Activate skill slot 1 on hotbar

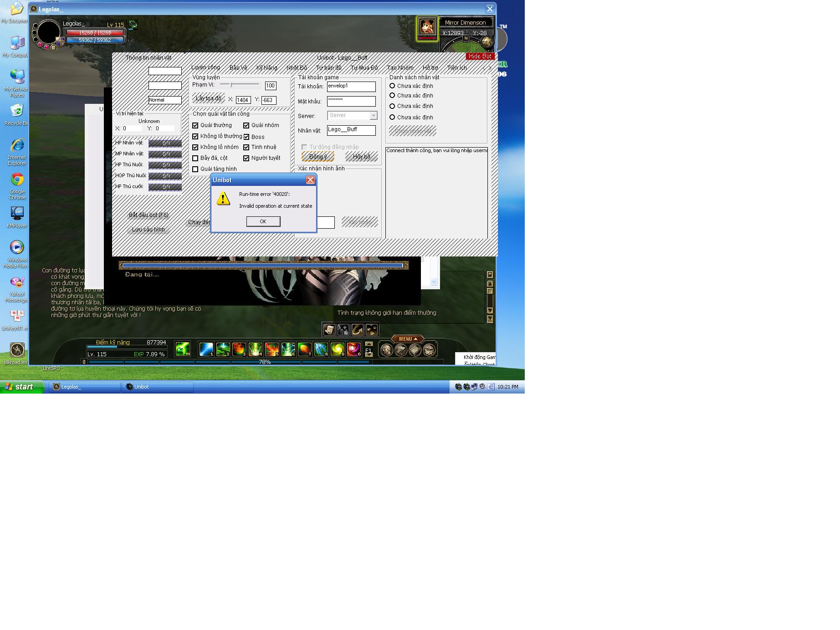(206, 349)
